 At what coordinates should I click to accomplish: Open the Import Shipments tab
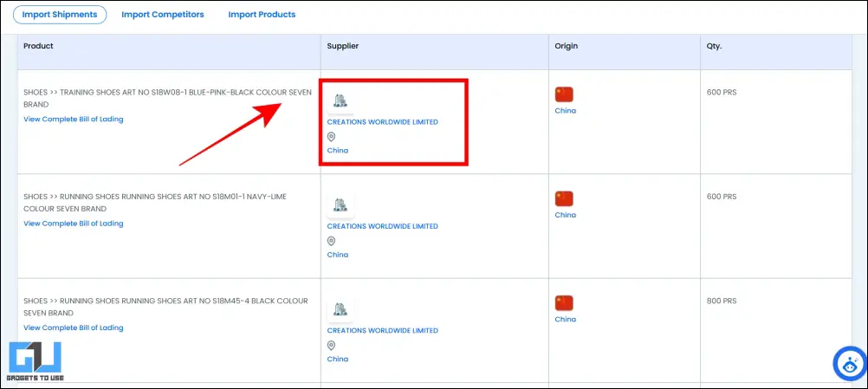pos(60,15)
